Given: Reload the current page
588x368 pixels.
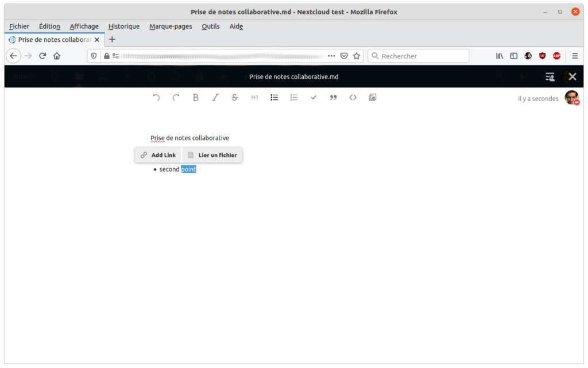Looking at the screenshot, I should (x=42, y=56).
